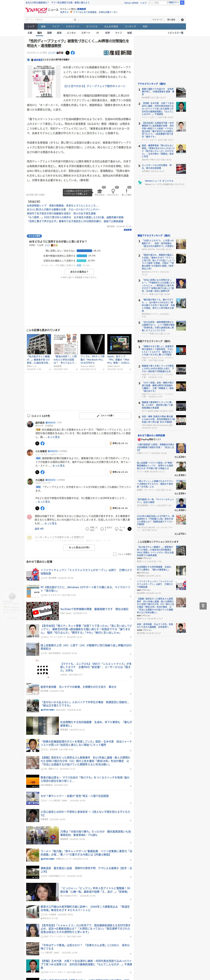Image resolution: width=210 pixels, height=980 pixels.
Task: React with 学びがある graduation cap icon
Action: coord(100,191)
